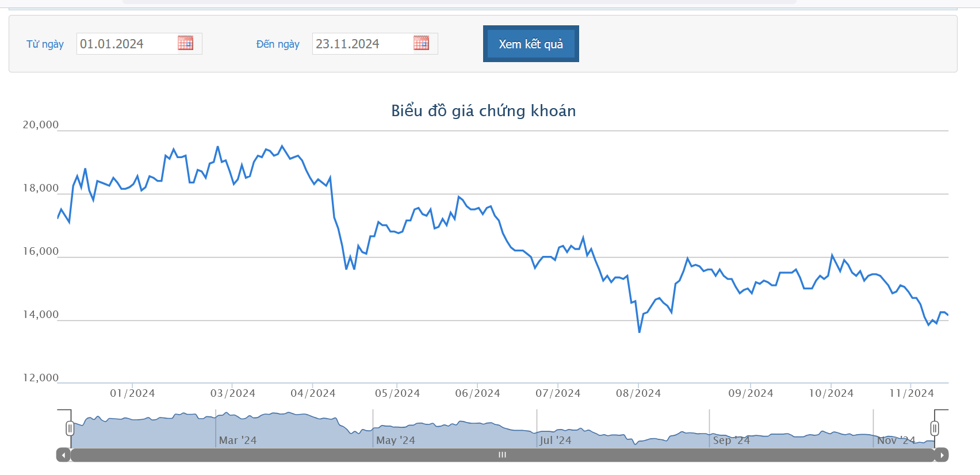Screen dimensions: 980x475
Task: Click the Mar '24 navigator marker
Action: pyautogui.click(x=238, y=440)
